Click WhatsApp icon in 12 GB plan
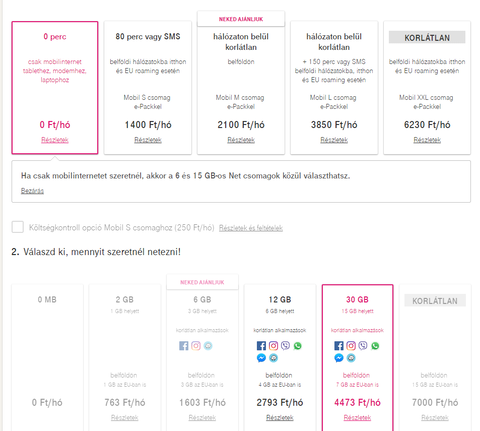 tap(298, 346)
